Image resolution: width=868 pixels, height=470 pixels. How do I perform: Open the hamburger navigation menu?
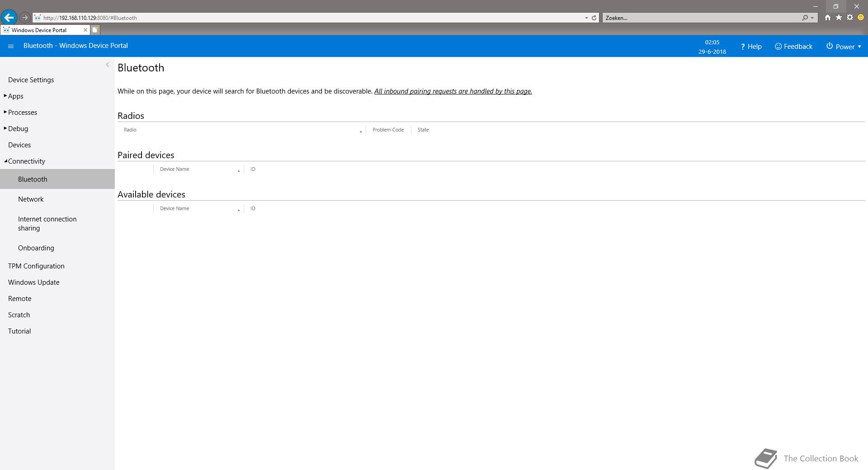click(11, 46)
